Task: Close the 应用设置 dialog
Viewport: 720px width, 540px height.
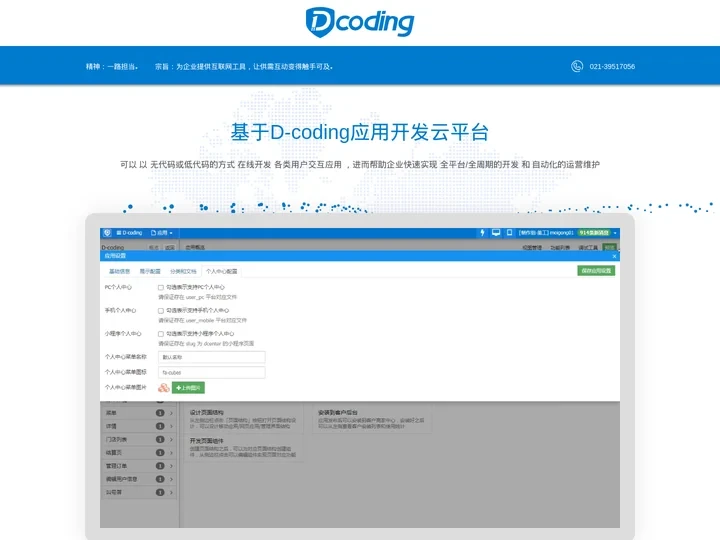Action: coord(614,256)
